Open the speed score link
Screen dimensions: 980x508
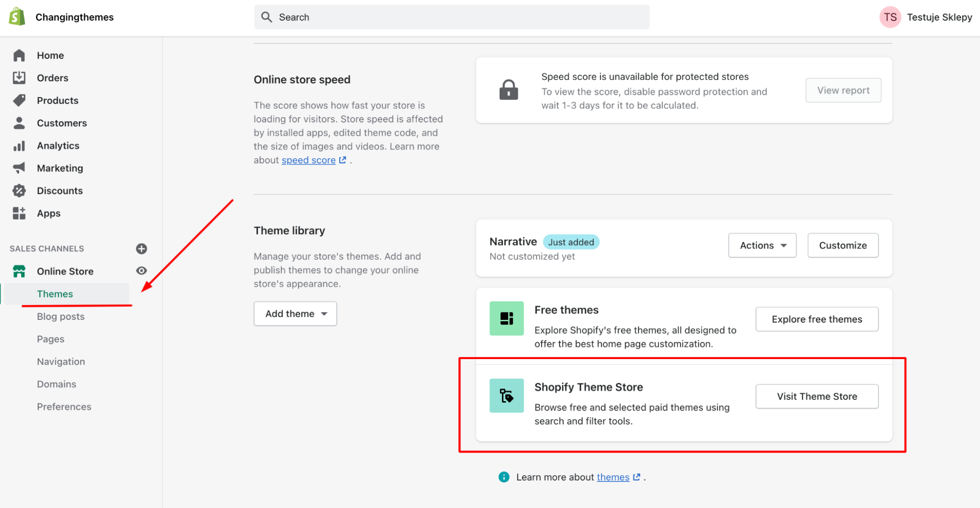[308, 160]
